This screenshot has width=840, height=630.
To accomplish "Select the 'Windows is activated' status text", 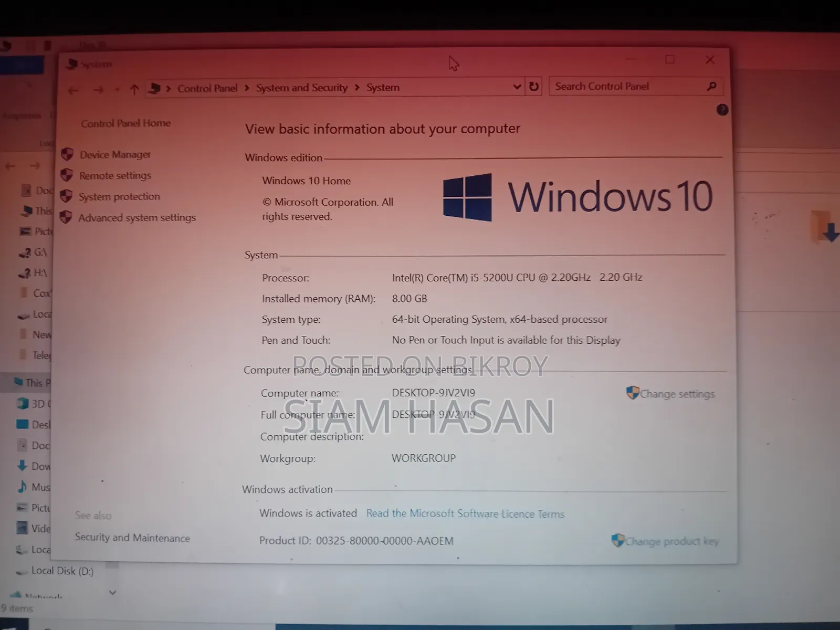I will (x=308, y=513).
